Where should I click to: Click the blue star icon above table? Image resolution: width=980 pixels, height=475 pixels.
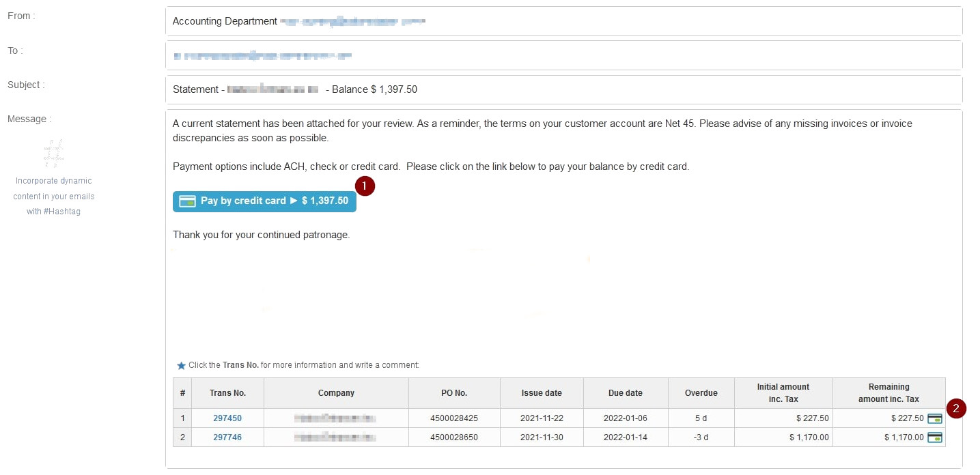click(181, 366)
